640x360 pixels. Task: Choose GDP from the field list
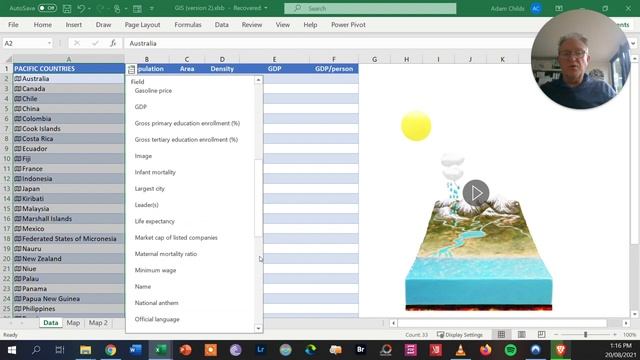140,107
